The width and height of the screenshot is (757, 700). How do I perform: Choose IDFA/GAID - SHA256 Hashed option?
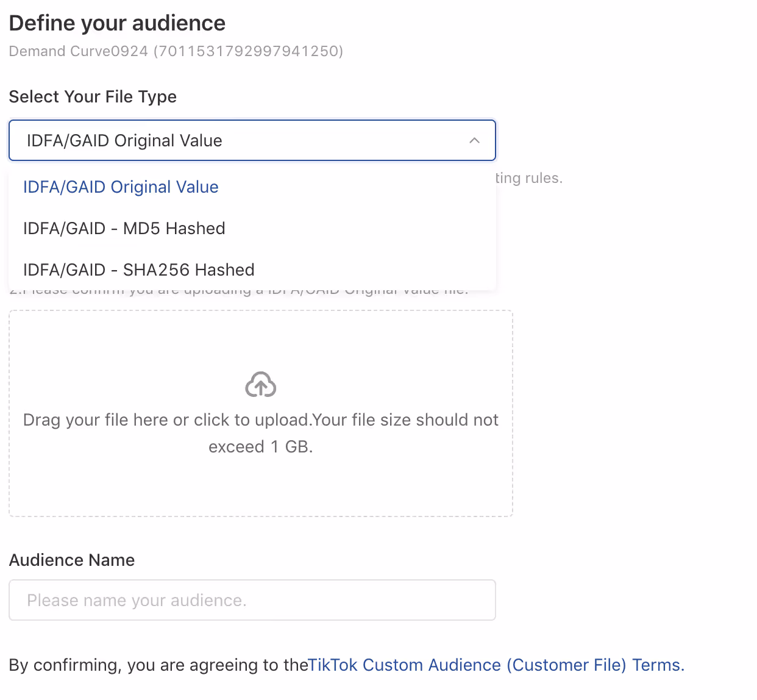point(252,270)
